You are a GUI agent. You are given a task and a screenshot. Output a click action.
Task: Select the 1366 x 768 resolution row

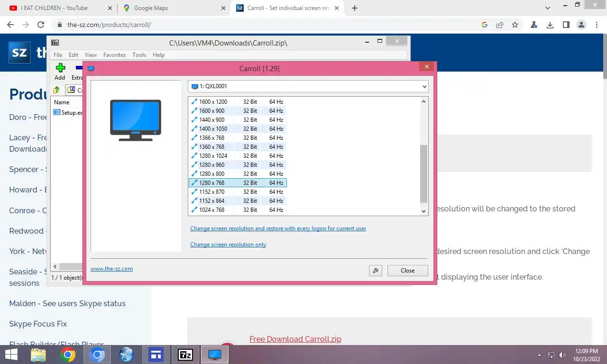coord(238,138)
